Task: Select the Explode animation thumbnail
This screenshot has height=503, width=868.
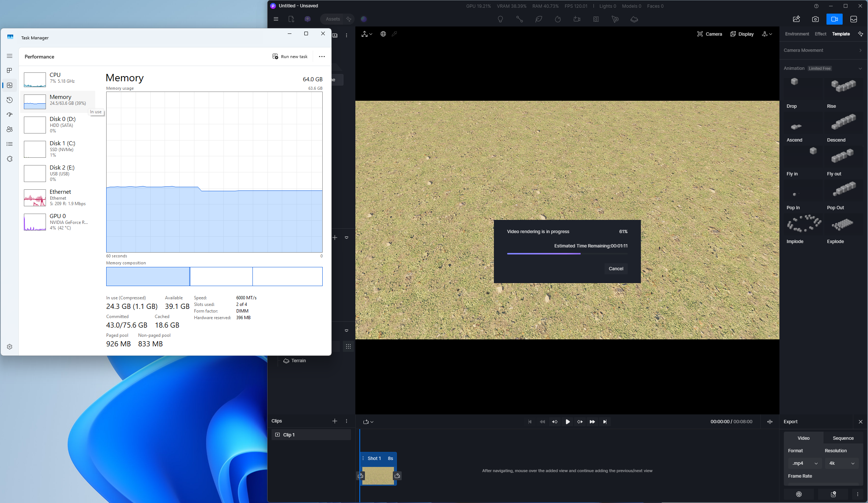Action: pyautogui.click(x=843, y=225)
